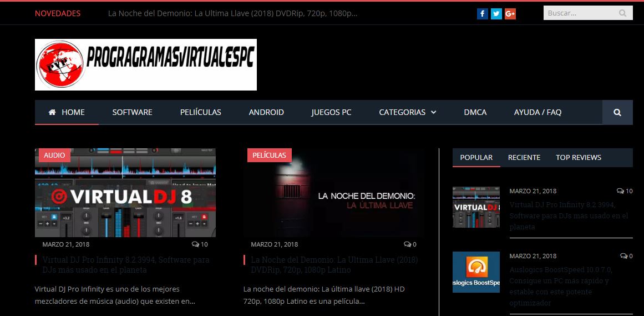This screenshot has height=316, width=644.
Task: Click the magnifier in the Buscar box
Action: pos(622,13)
